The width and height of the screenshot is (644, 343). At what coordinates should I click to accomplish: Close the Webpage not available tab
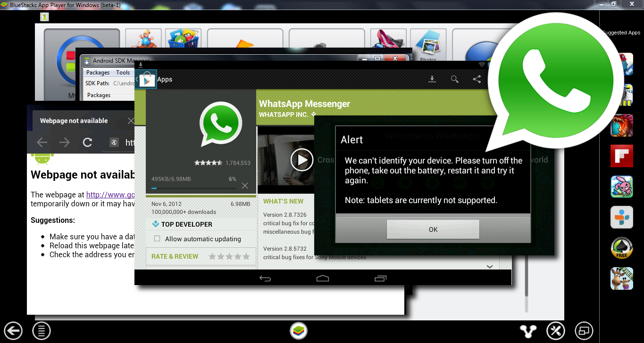(131, 121)
